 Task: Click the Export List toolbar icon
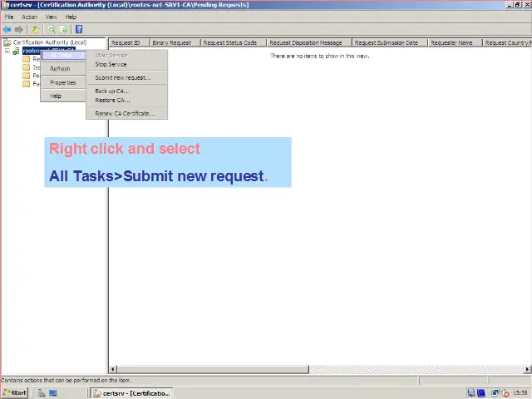63,29
